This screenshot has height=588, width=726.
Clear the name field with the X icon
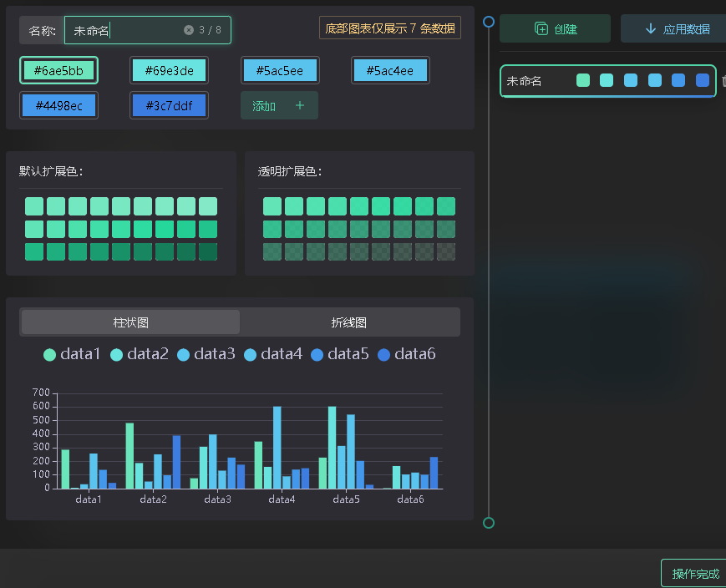(x=189, y=30)
